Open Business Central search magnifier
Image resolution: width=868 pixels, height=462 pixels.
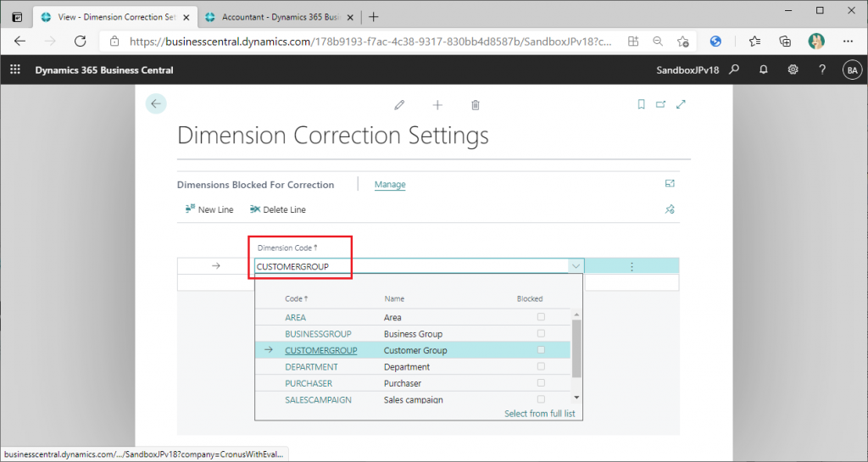click(734, 70)
